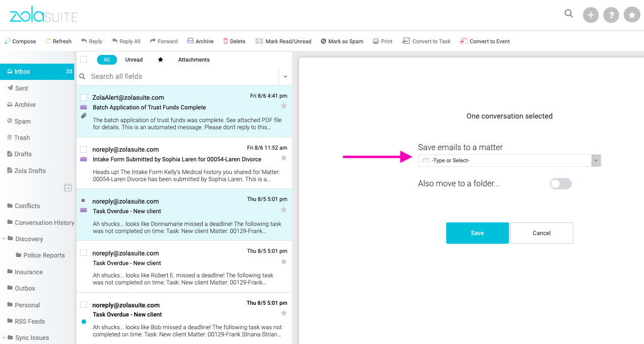The height and width of the screenshot is (344, 644).
Task: Filter by starred emails
Action: (161, 60)
